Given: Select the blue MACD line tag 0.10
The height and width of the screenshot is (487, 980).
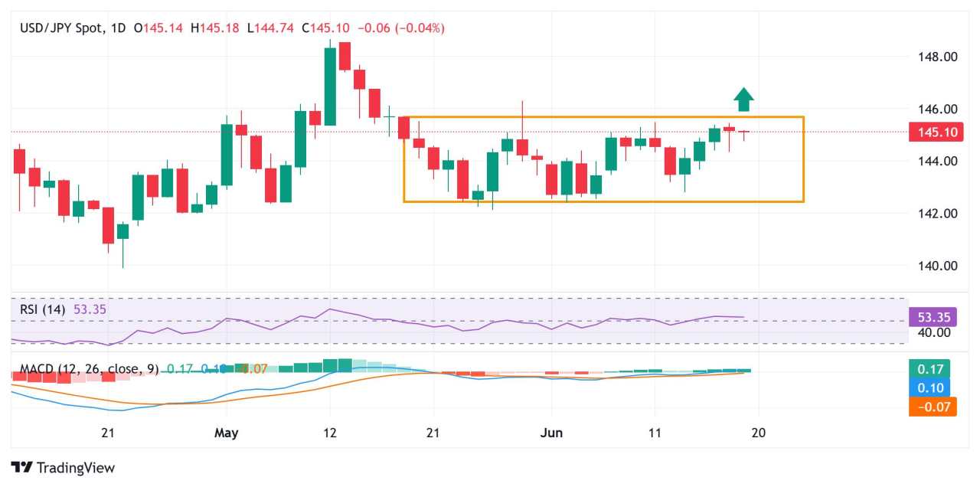Looking at the screenshot, I should coord(929,387).
